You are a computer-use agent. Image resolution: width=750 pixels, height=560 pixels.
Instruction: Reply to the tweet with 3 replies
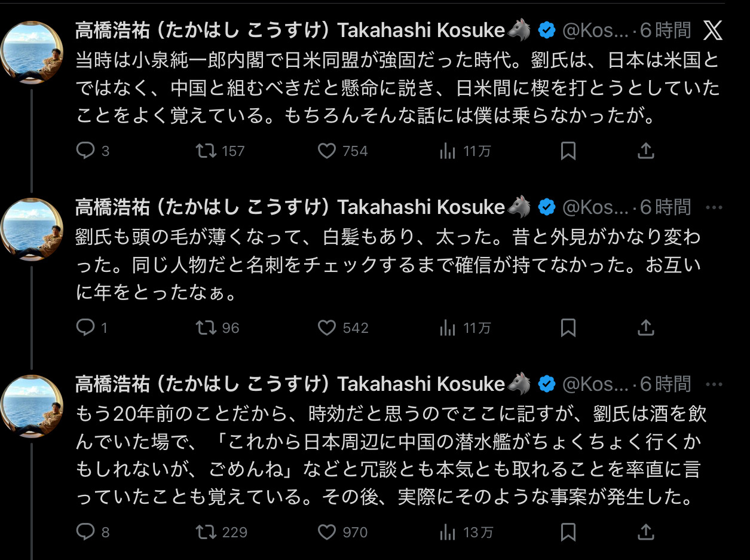click(x=87, y=151)
